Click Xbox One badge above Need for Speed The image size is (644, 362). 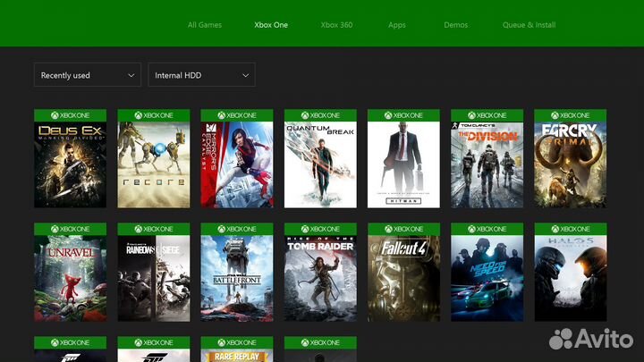[x=487, y=229]
